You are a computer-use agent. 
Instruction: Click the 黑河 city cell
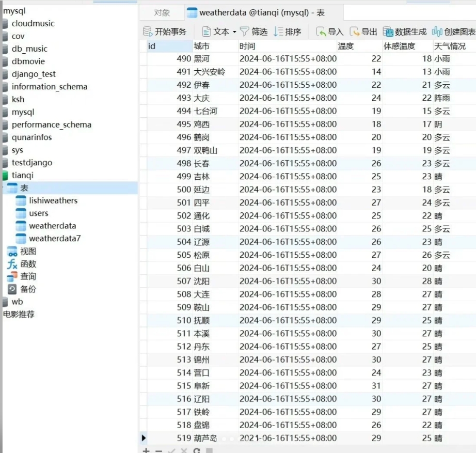(x=215, y=59)
